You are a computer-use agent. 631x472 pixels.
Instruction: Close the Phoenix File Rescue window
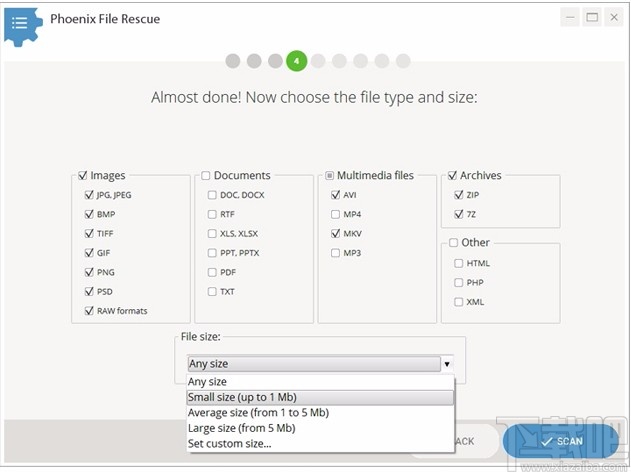(x=615, y=17)
